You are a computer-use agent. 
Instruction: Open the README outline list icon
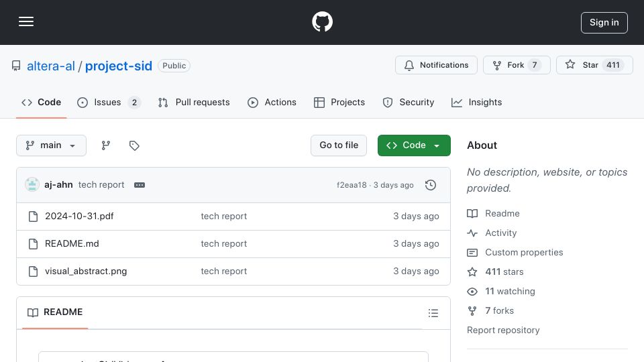point(433,313)
